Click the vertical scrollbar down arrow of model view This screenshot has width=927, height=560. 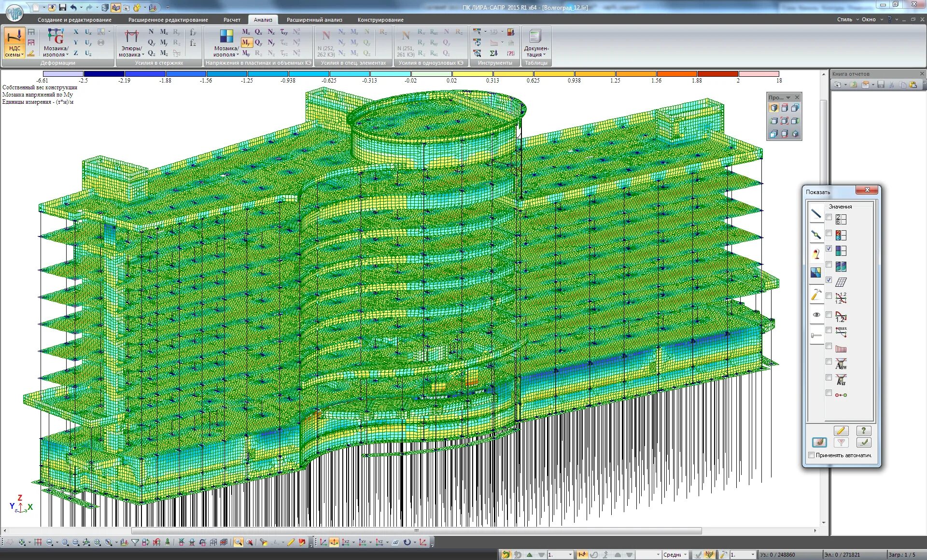point(824,522)
